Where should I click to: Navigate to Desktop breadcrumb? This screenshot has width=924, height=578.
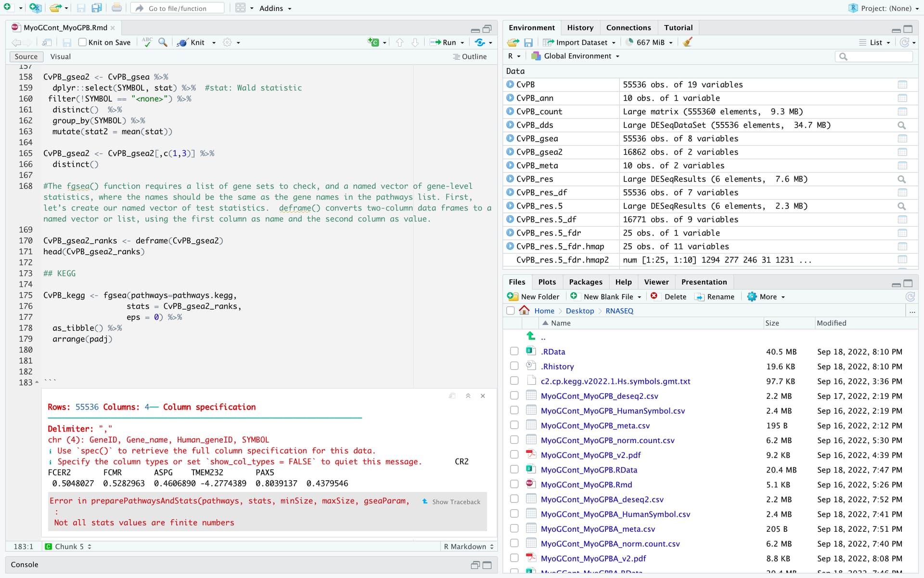580,311
